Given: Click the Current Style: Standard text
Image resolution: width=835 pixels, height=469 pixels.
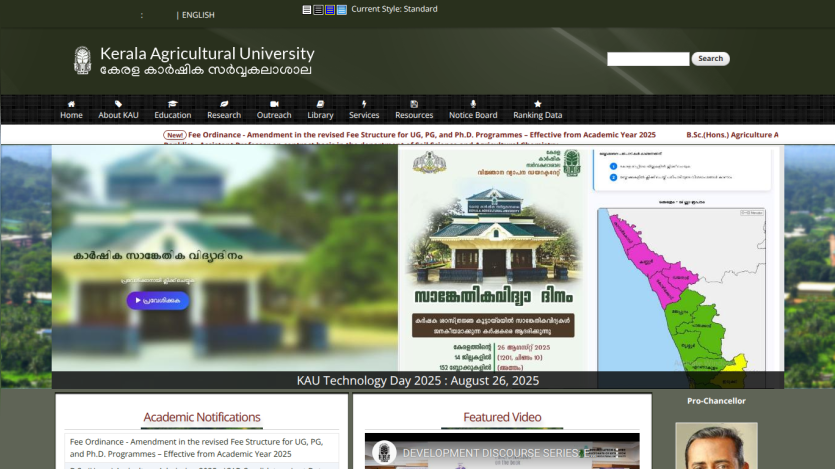Looking at the screenshot, I should (395, 9).
